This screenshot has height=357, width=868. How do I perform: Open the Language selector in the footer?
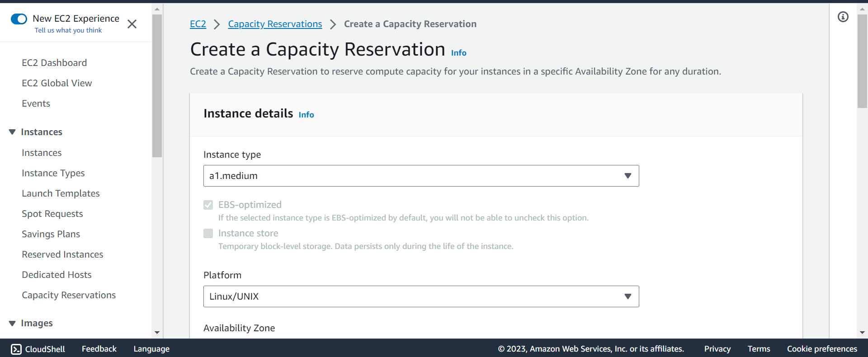[x=151, y=349]
